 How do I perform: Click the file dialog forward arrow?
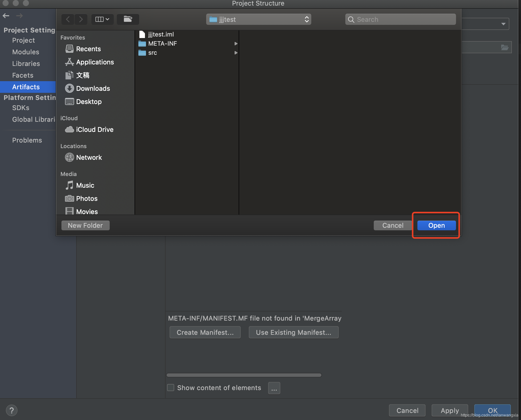(81, 19)
